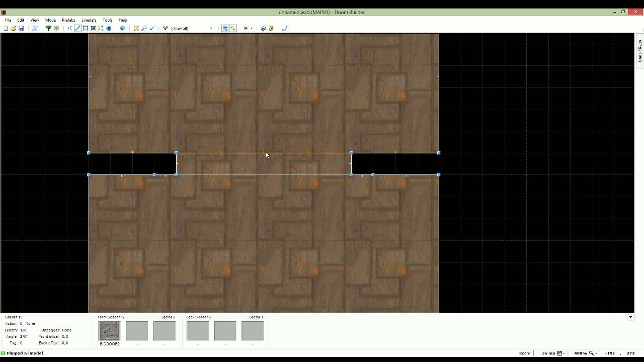Enter Visual mode with the blue globe icon

tap(109, 28)
